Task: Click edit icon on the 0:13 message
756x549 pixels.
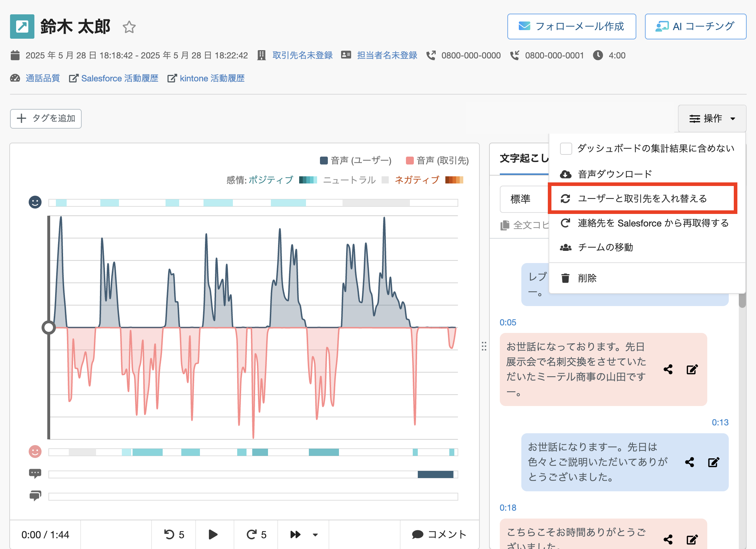Action: coord(713,462)
